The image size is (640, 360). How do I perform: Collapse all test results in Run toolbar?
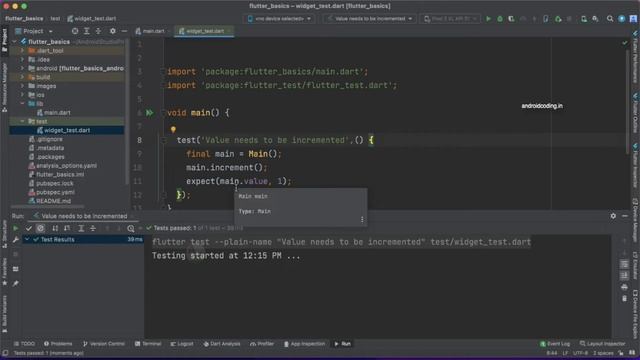coord(93,228)
